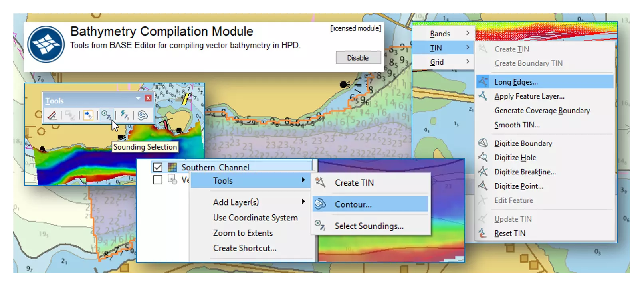Click the Reset TIN icon

(483, 233)
